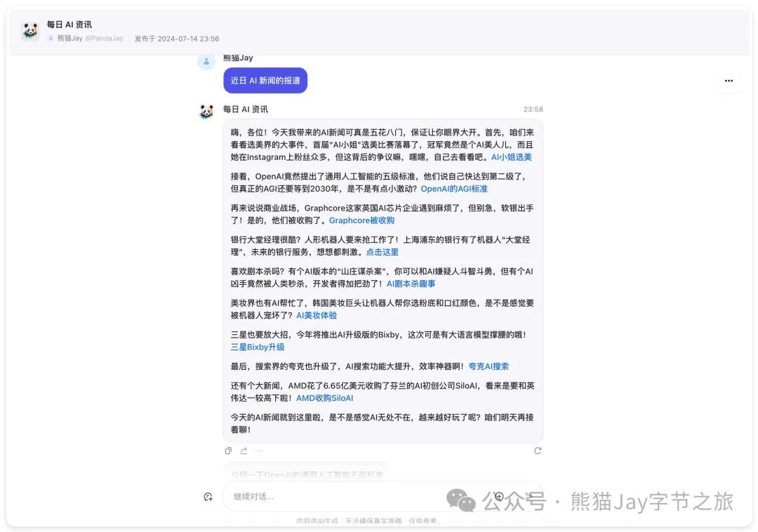Click the 近日 AI 新闻的报道 message bubble

[x=265, y=81]
